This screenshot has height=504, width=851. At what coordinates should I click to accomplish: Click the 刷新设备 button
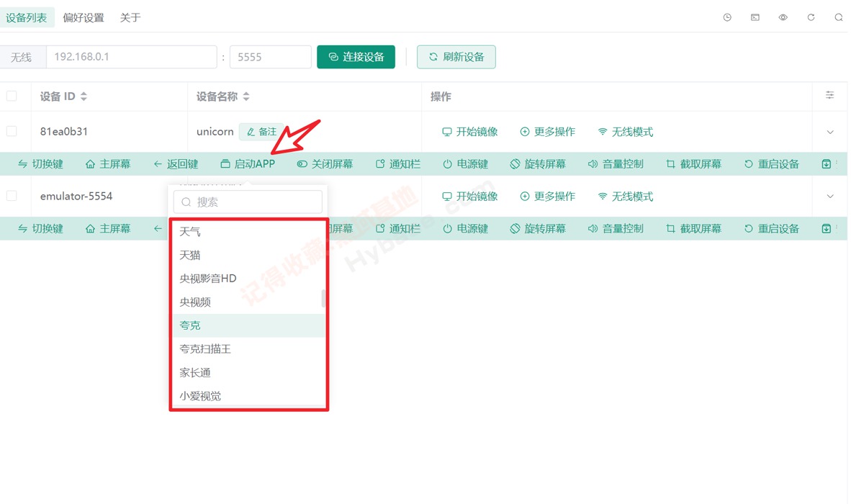pos(456,57)
